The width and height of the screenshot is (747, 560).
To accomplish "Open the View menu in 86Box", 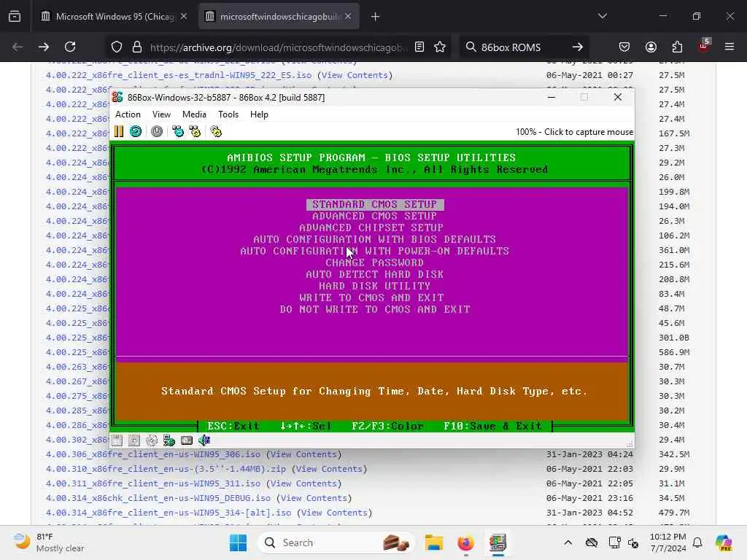I will click(x=161, y=114).
